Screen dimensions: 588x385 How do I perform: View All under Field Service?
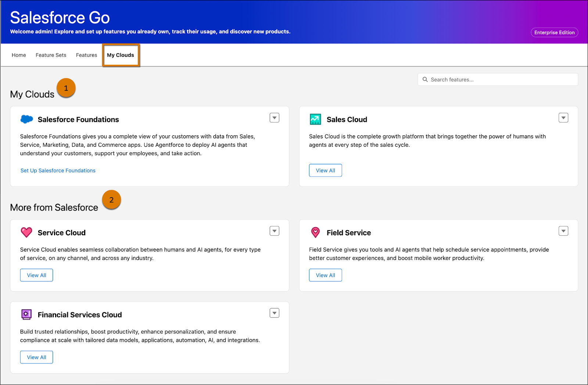coord(326,275)
